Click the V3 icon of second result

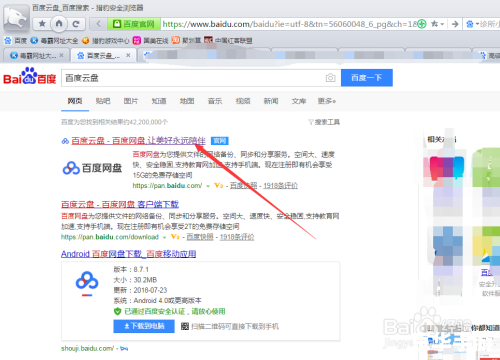click(x=175, y=237)
